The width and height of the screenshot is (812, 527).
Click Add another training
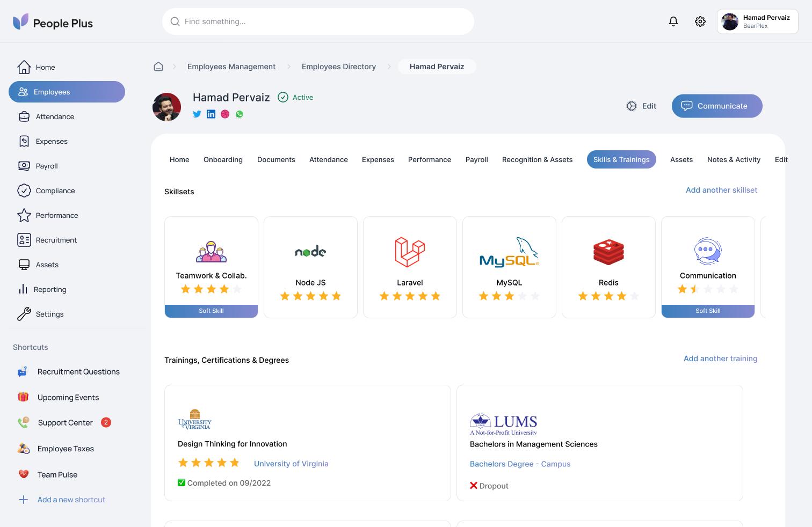[x=720, y=358]
